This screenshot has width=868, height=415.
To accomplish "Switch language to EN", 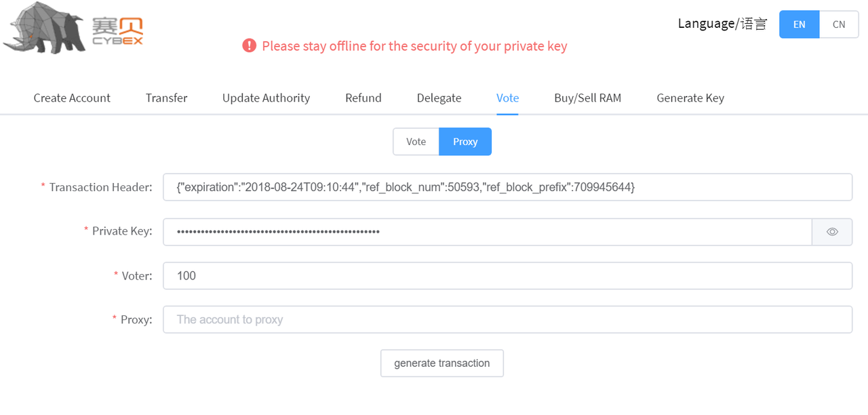I will coord(800,24).
